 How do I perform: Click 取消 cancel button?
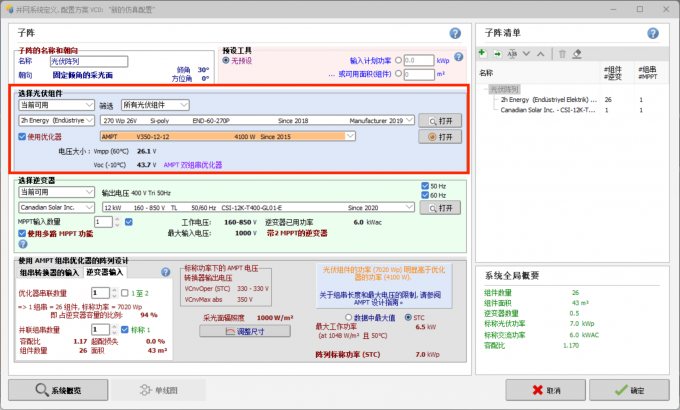click(x=546, y=390)
